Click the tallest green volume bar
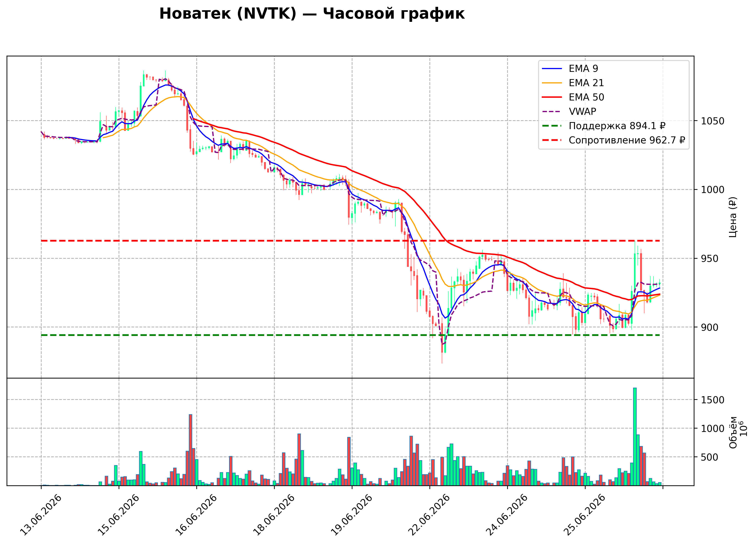The image size is (756, 544). pos(635,437)
